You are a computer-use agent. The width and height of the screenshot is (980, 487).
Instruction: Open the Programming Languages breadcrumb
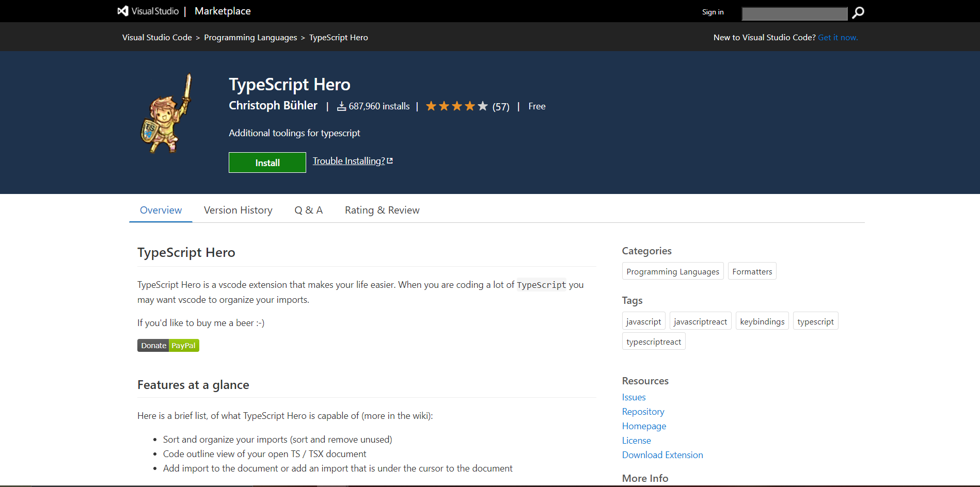(250, 38)
